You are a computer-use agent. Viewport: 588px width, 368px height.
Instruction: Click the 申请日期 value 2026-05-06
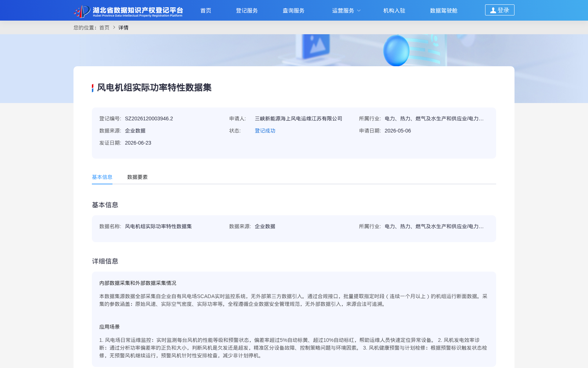398,131
